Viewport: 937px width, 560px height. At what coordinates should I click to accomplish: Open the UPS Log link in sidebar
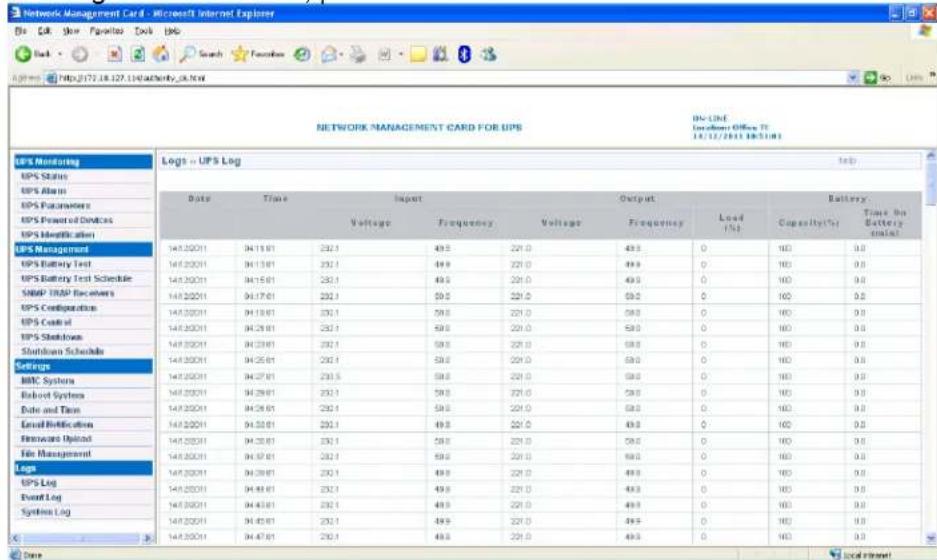coord(39,482)
